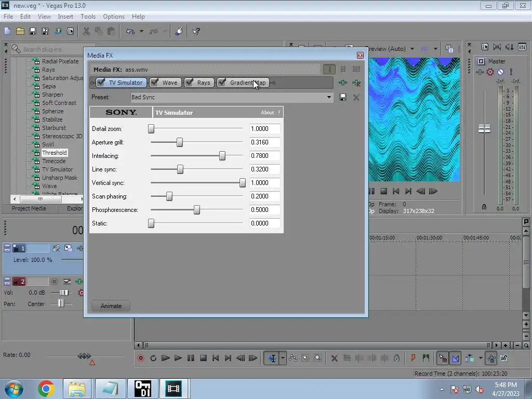Select the Zoom Edit magnifier tool
Viewport: 532px width, 399px height.
click(317, 358)
